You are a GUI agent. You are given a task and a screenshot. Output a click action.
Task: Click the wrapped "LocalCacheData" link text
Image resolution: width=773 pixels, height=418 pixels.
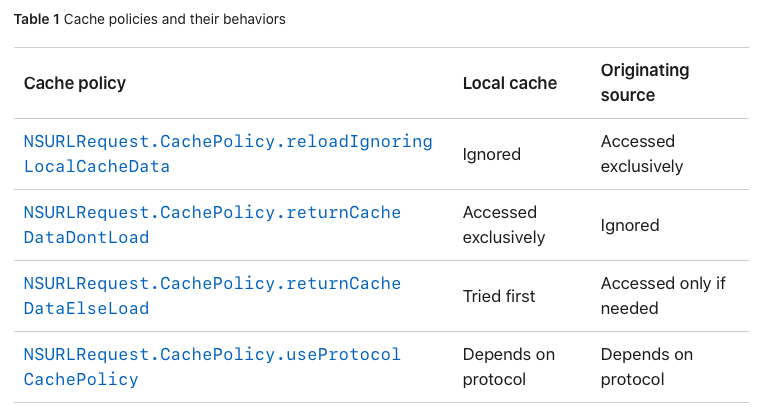97,167
